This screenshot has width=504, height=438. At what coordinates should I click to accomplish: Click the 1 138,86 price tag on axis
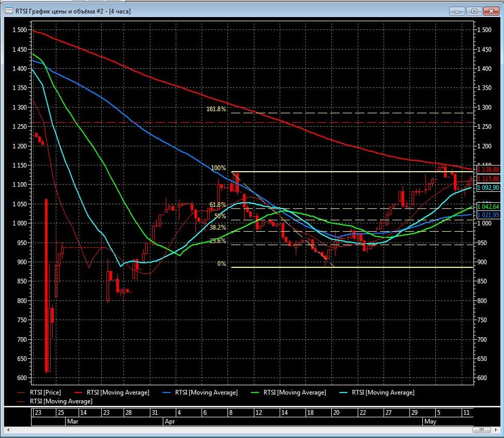487,170
